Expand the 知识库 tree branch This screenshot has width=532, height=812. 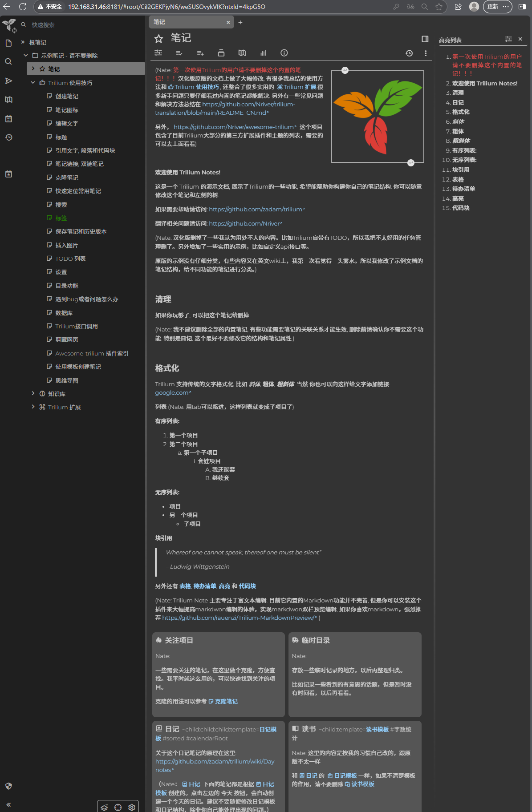33,394
